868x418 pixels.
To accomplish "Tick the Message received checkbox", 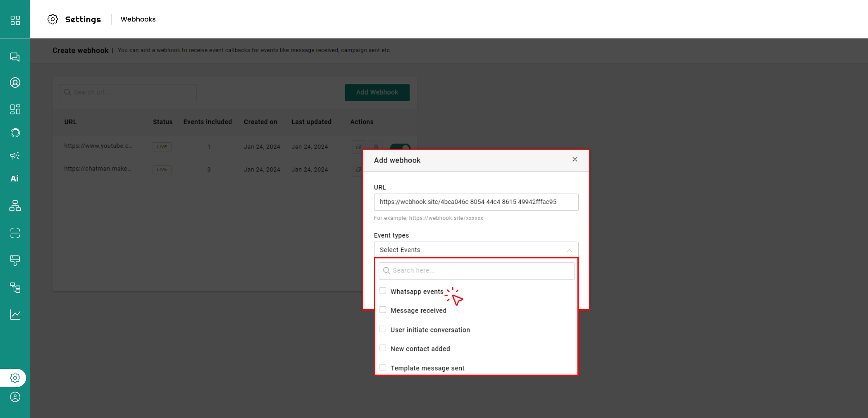I will [x=383, y=310].
